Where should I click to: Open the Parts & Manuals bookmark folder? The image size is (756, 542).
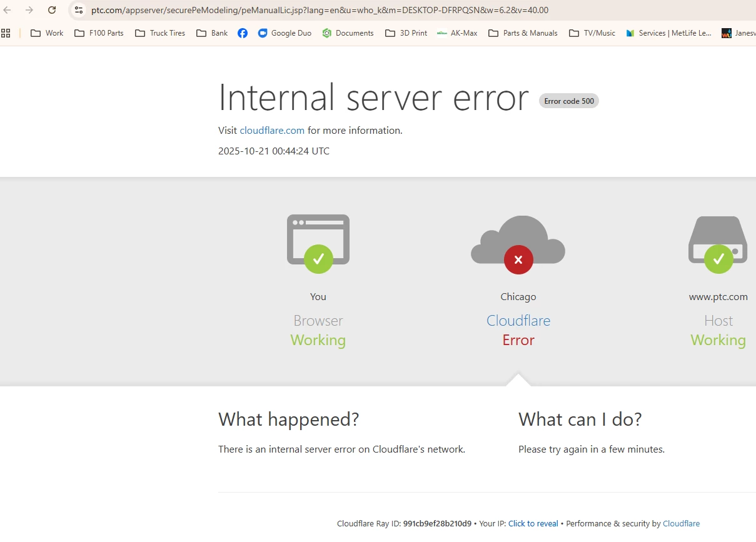pyautogui.click(x=523, y=33)
